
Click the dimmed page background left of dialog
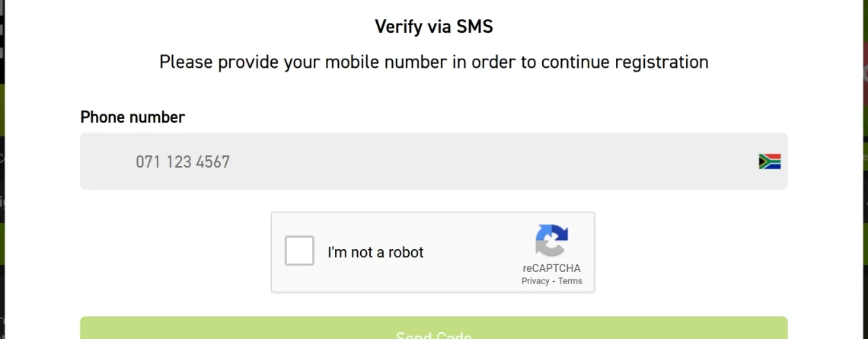coord(2,166)
